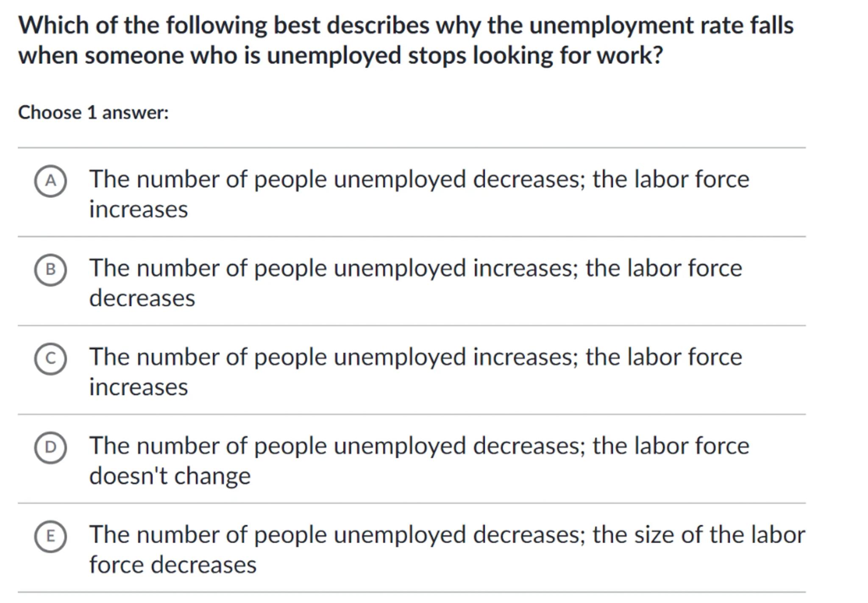Viewport: 868px width, 603px height.
Task: Click the word 'increases' under option C
Action: [138, 387]
